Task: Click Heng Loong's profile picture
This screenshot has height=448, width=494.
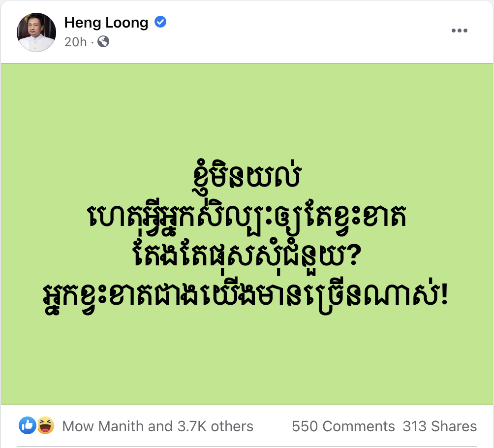Action: coord(36,32)
